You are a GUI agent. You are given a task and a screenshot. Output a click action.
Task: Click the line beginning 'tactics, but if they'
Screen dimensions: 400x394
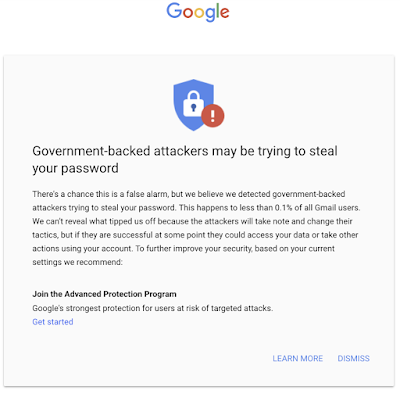pos(195,235)
